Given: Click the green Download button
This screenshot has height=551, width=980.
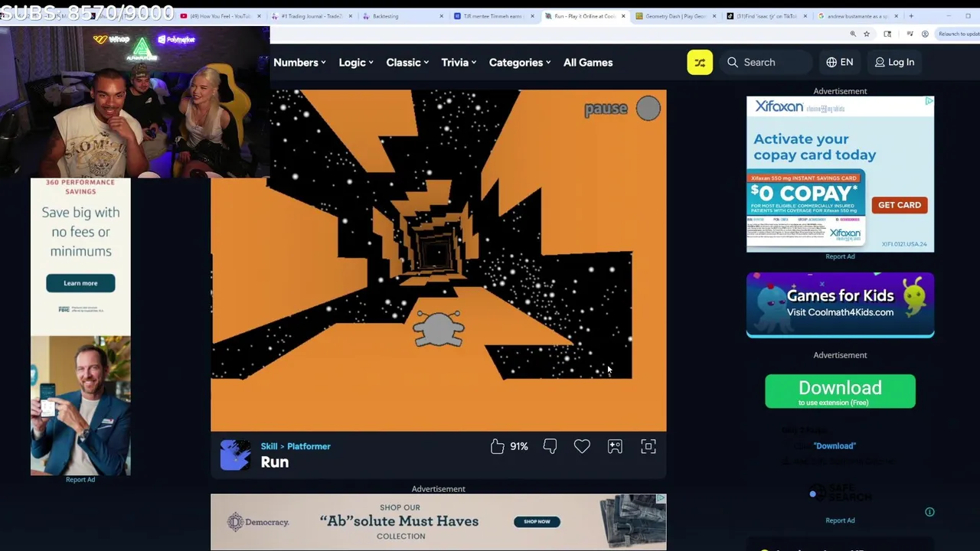Looking at the screenshot, I should point(840,391).
